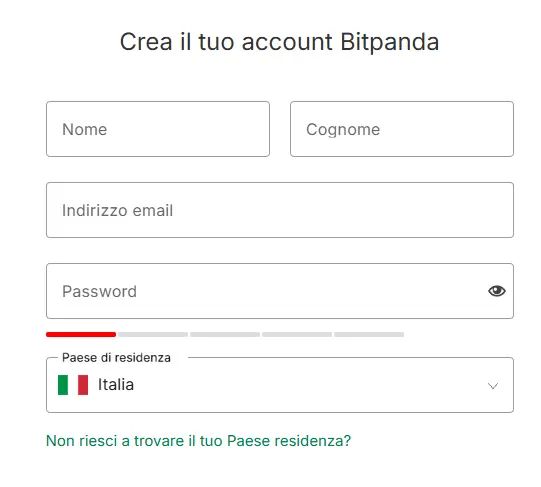Screen dimensions: 541x487
Task: Click the green stripe of the flag
Action: point(63,385)
